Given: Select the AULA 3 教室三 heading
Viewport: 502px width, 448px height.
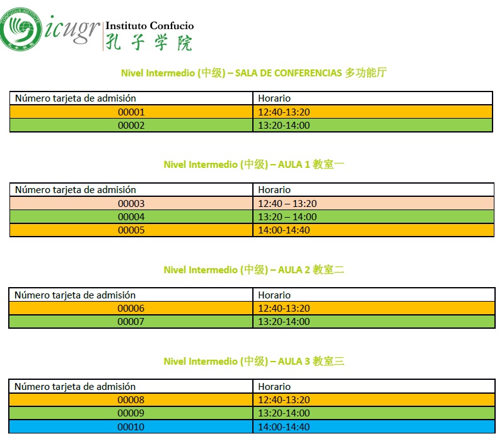Looking at the screenshot, I should point(254,361).
